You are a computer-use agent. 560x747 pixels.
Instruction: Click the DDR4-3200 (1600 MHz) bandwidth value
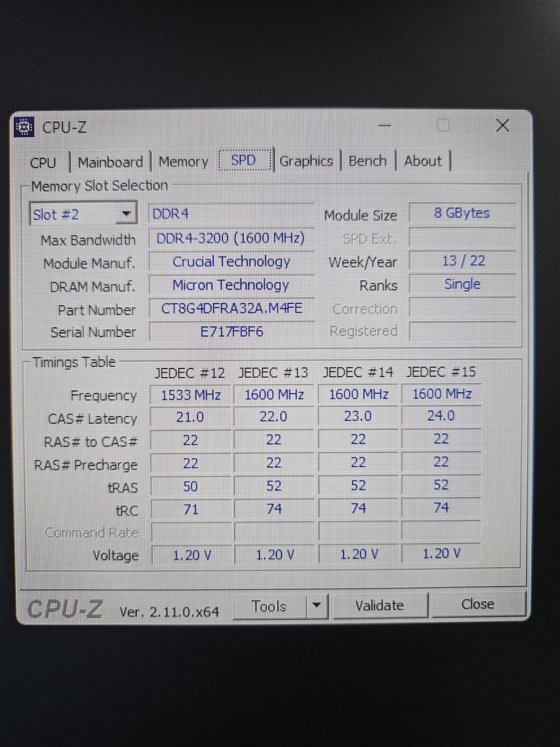coord(231,237)
